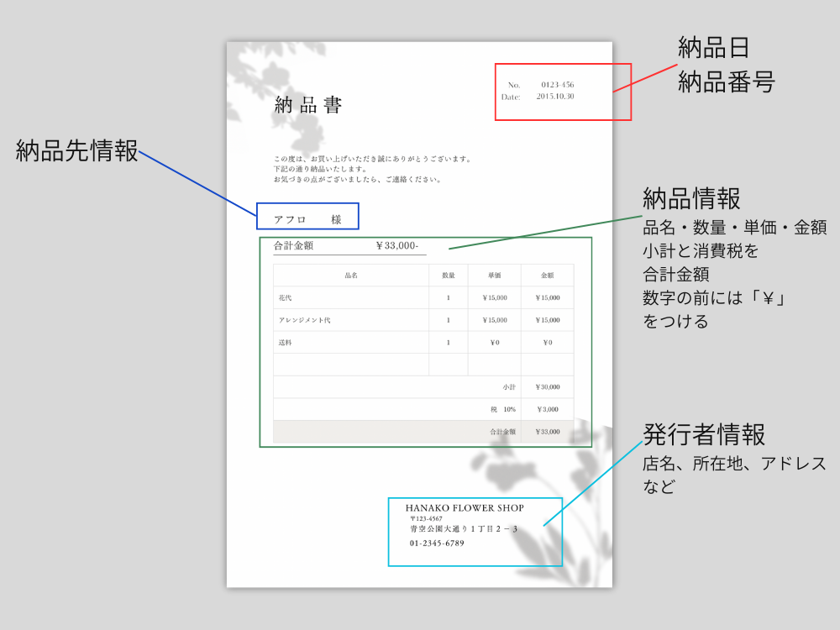Viewport: 840px width, 630px height.
Task: Select the red 納品番号 annotation box
Action: click(x=563, y=91)
